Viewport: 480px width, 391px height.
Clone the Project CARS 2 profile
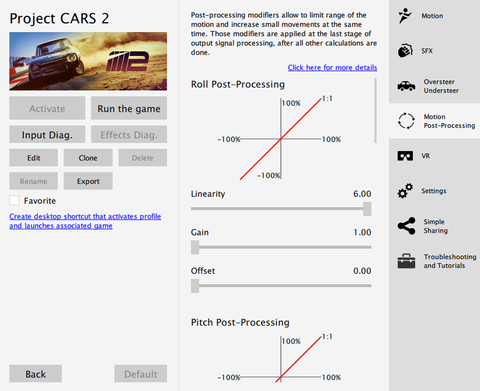pyautogui.click(x=88, y=158)
